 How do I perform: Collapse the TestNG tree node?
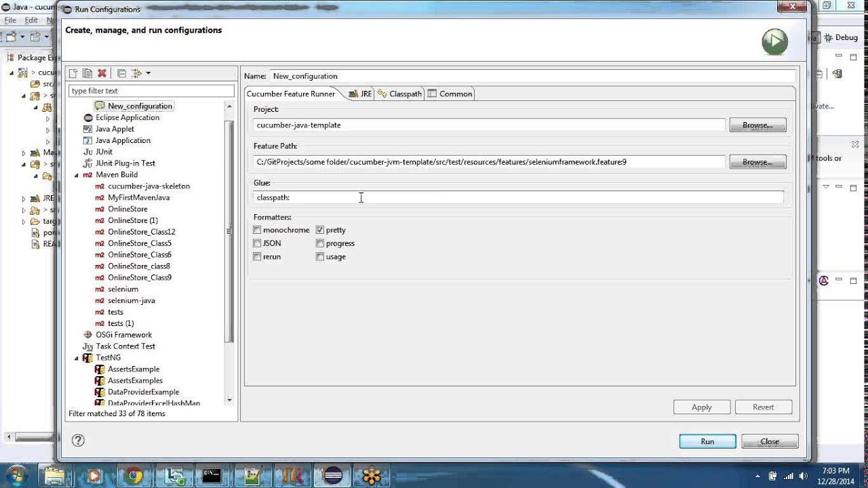pos(77,358)
